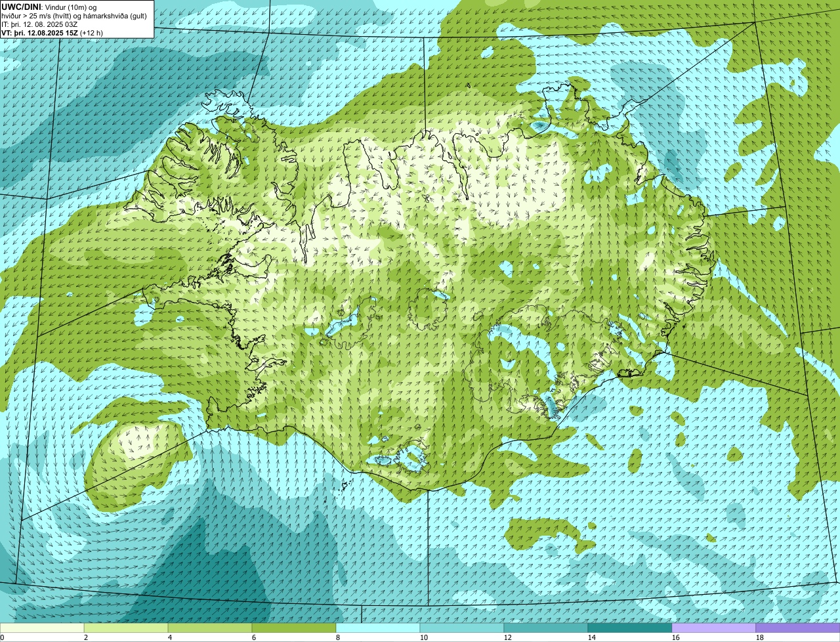
Task: Click the 'UWC/DINI: Vindur (10m) og' title line
Action: click(49, 7)
